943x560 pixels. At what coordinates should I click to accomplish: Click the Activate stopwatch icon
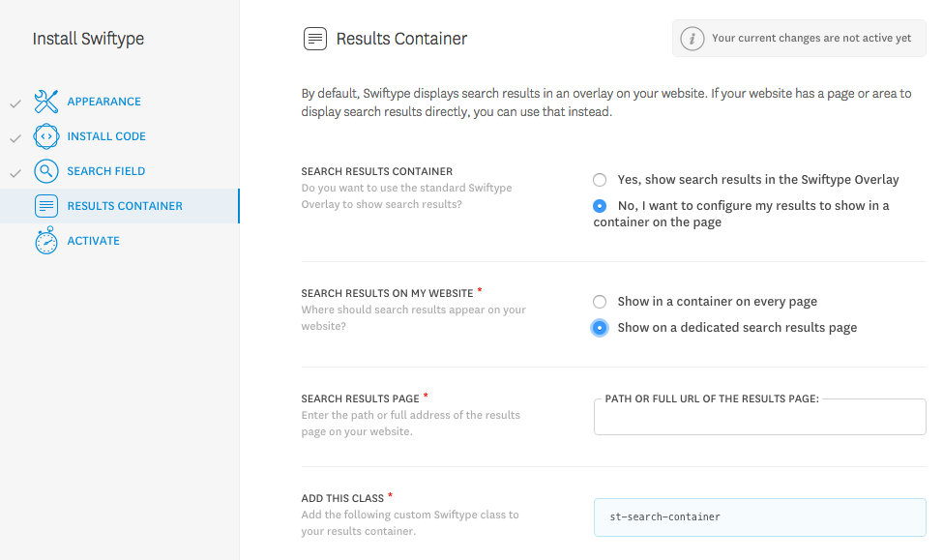[x=46, y=241]
